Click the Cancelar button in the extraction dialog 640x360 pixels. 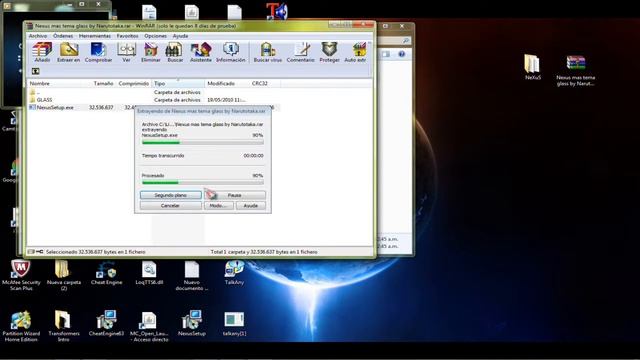[171, 206]
